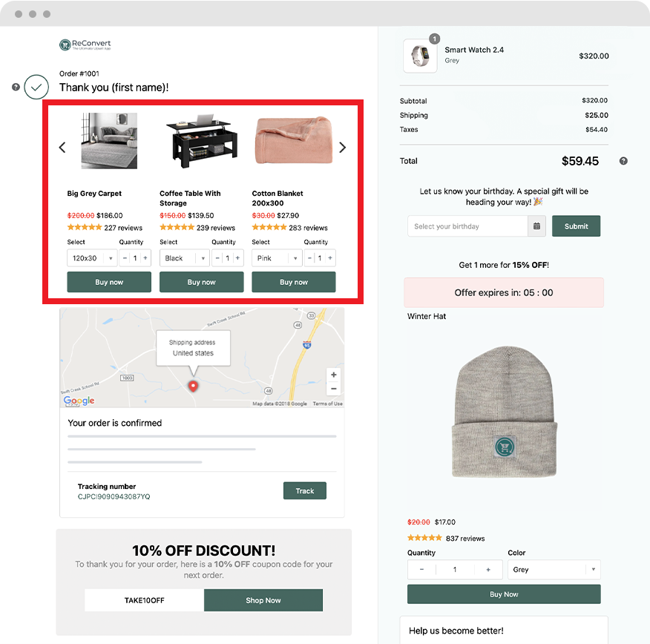Increase quantity for Big Grey Carpet
Screen dimensions: 650x644
pyautogui.click(x=145, y=258)
